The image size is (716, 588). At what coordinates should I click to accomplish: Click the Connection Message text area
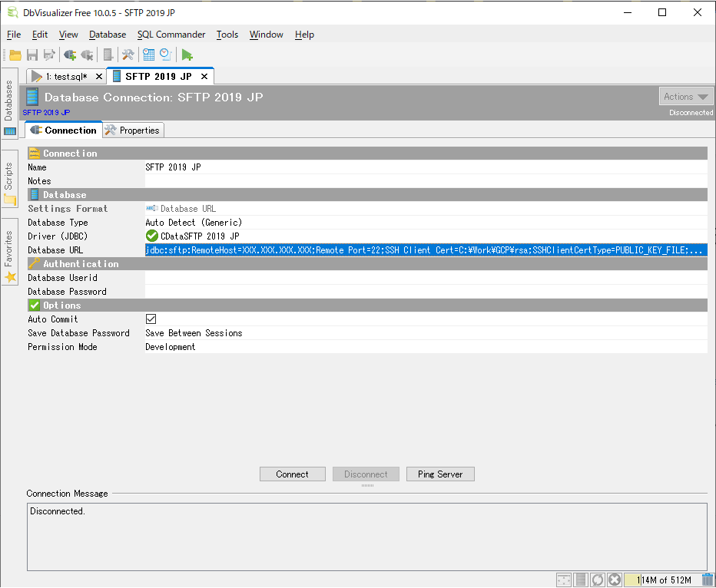click(x=367, y=537)
